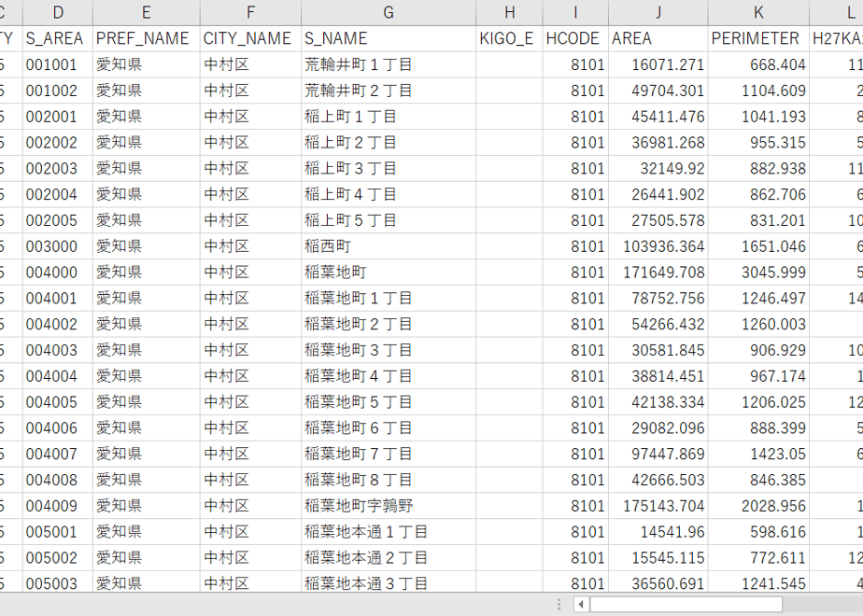Click cell 稲葉地町７丁目
863x616 pixels.
point(389,454)
